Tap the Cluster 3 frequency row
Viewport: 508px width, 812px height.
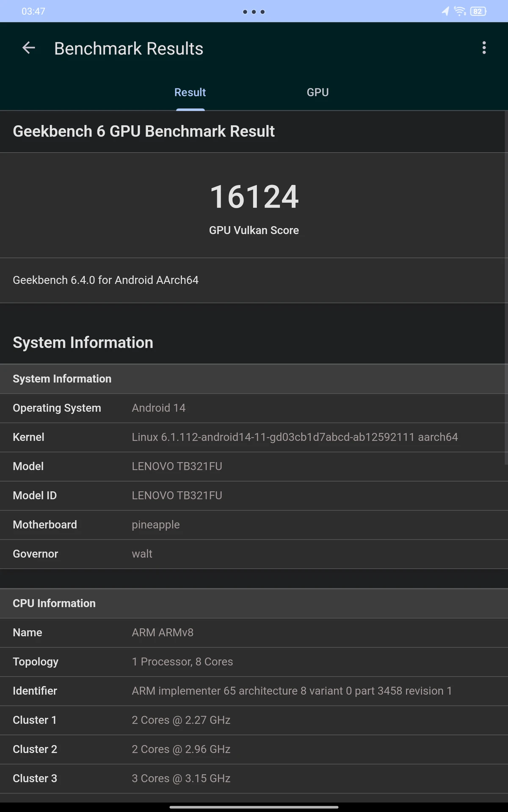pyautogui.click(x=254, y=779)
